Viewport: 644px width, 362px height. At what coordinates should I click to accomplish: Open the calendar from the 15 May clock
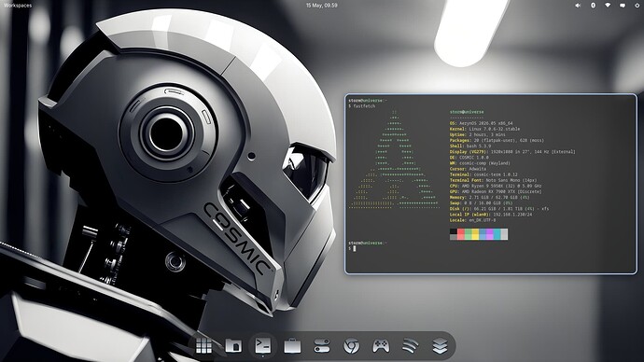point(322,6)
